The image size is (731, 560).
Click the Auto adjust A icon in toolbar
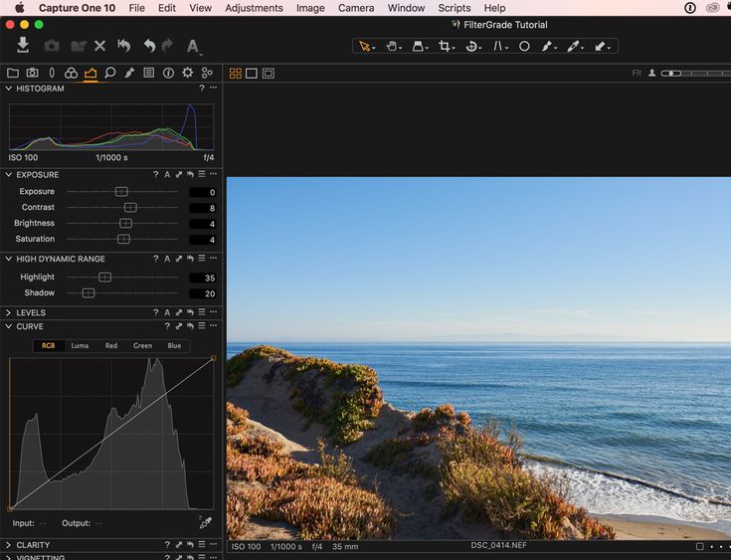point(193,46)
